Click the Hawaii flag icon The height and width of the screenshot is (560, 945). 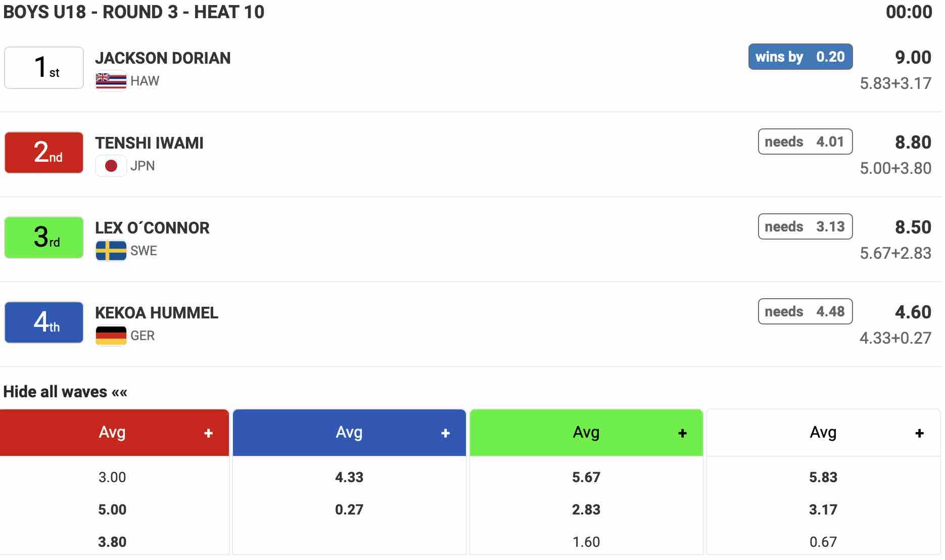(x=111, y=80)
